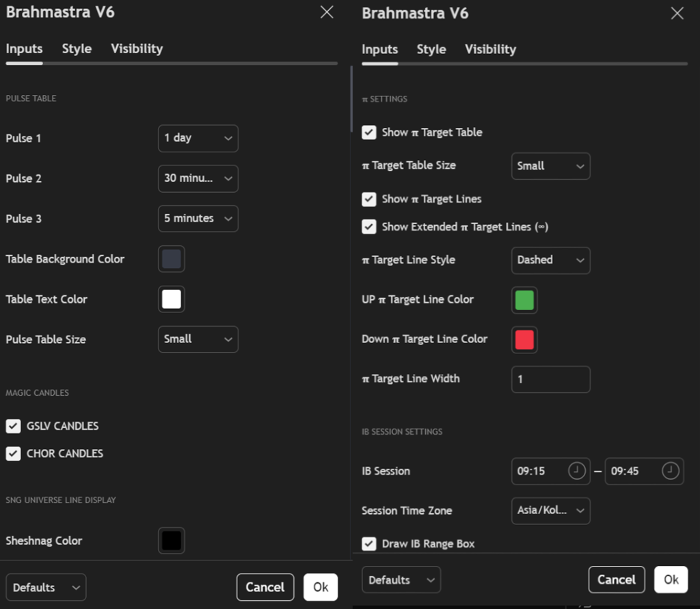Toggle Show Extended π Target Lines checkbox
700x609 pixels.
click(x=369, y=227)
